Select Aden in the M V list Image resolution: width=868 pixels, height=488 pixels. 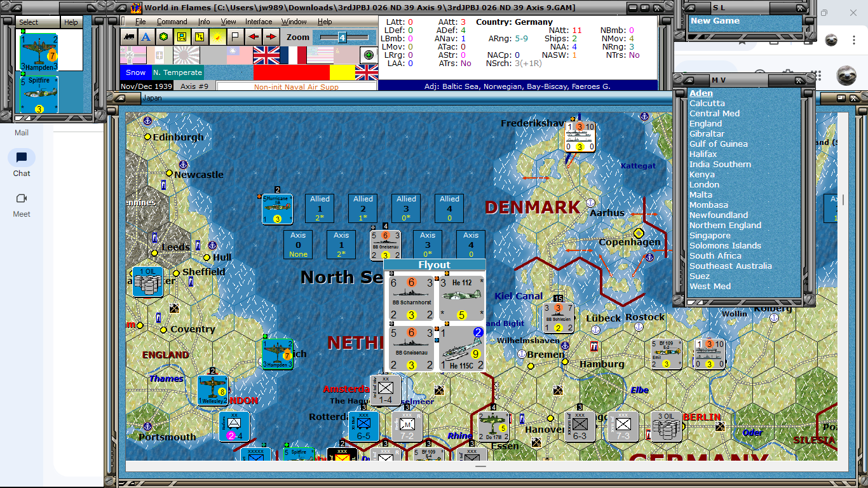[702, 93]
